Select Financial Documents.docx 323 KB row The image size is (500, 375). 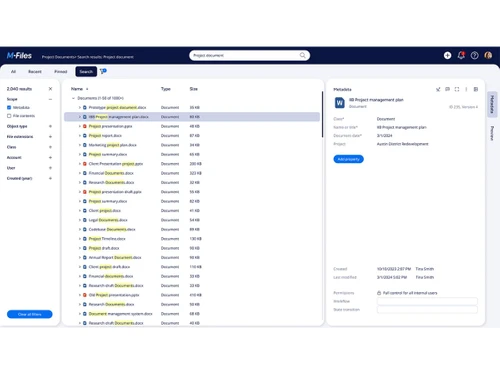pos(192,173)
